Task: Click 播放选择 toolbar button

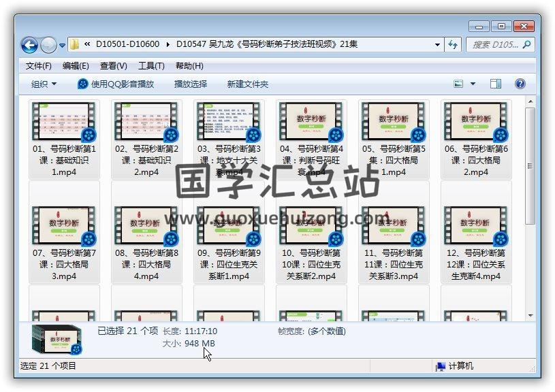Action: (x=191, y=84)
